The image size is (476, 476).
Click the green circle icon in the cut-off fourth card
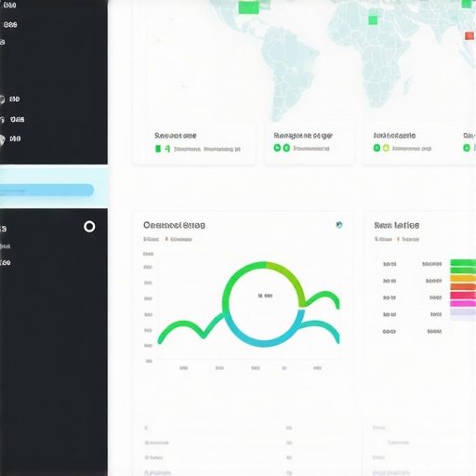point(467,148)
